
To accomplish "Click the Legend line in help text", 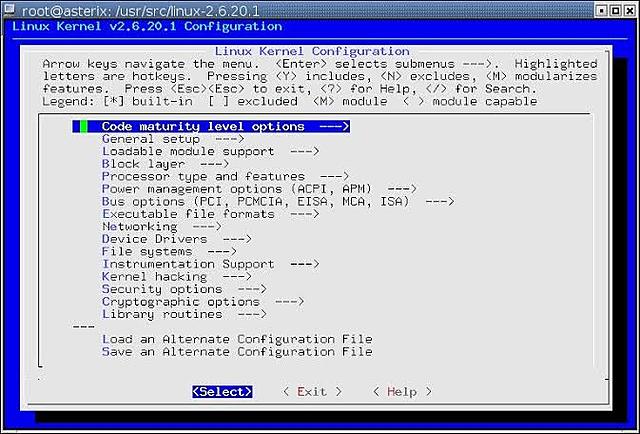I will 290,102.
